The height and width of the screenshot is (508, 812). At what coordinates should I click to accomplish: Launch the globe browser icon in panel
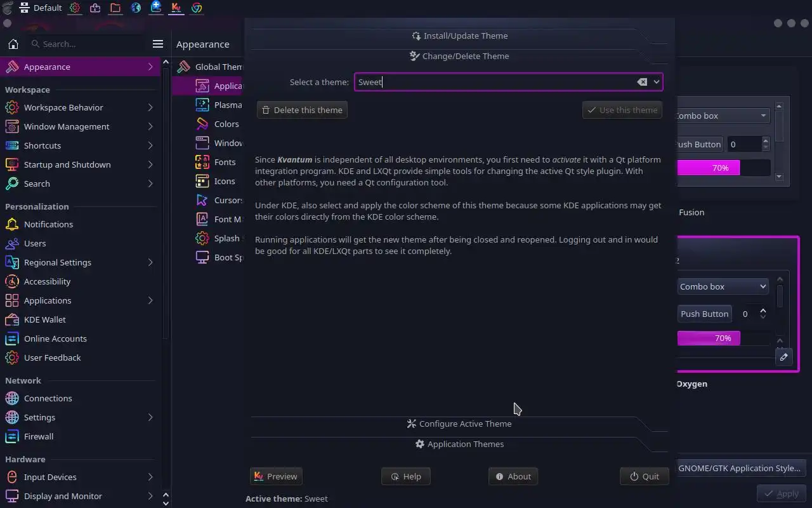136,8
